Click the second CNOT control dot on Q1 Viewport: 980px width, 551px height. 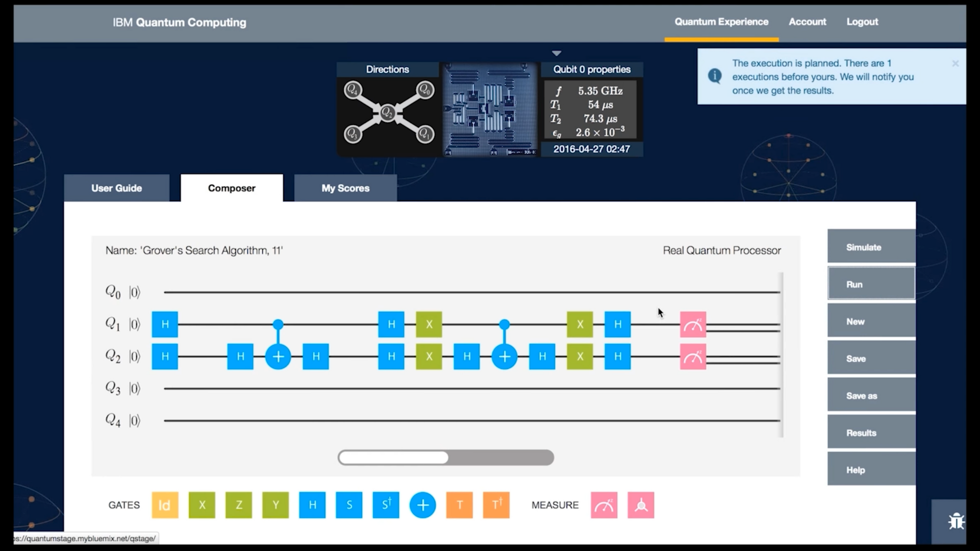[504, 325]
